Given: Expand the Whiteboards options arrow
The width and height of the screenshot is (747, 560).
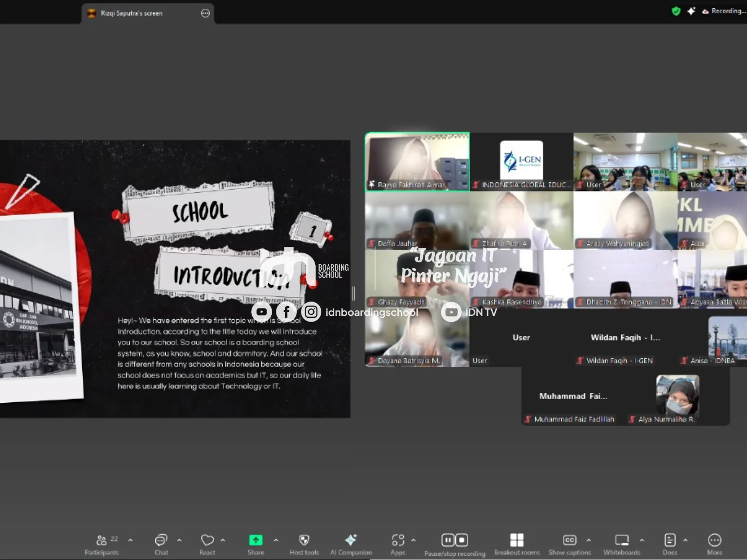Looking at the screenshot, I should (x=642, y=540).
